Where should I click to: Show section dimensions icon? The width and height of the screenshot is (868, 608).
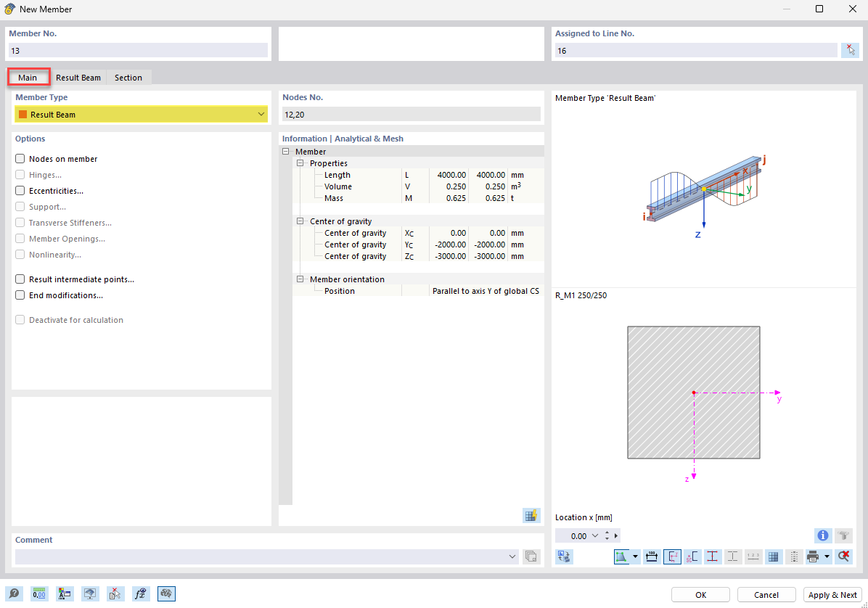click(x=652, y=556)
